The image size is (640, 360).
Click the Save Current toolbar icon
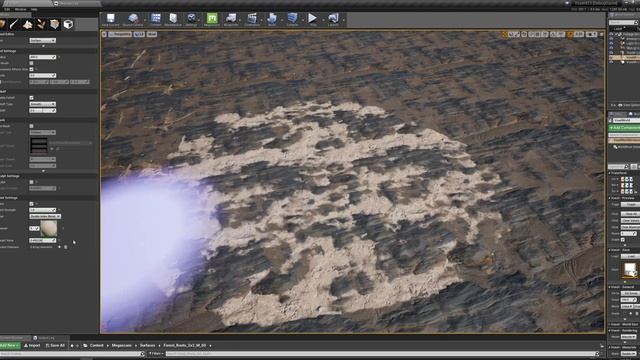110,20
